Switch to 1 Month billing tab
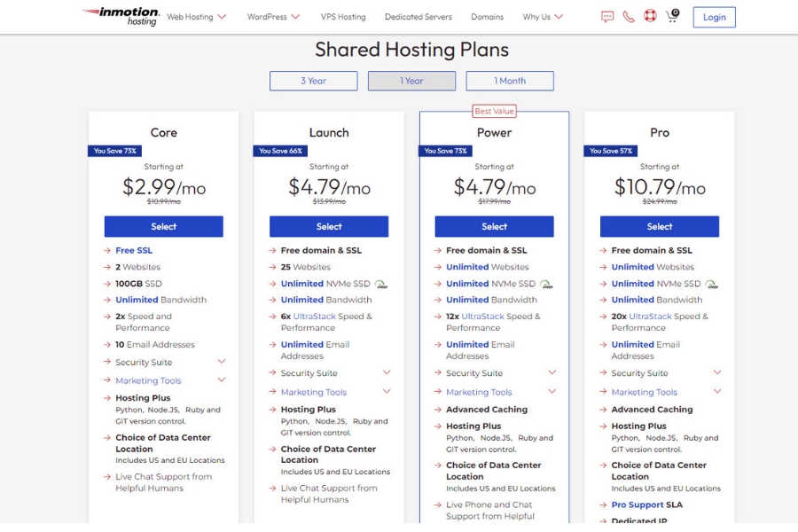 point(510,81)
